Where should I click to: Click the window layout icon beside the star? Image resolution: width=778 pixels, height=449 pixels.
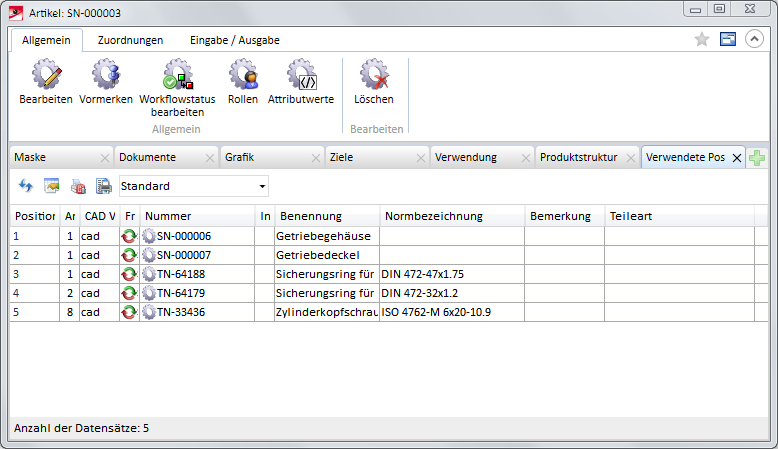click(x=728, y=39)
